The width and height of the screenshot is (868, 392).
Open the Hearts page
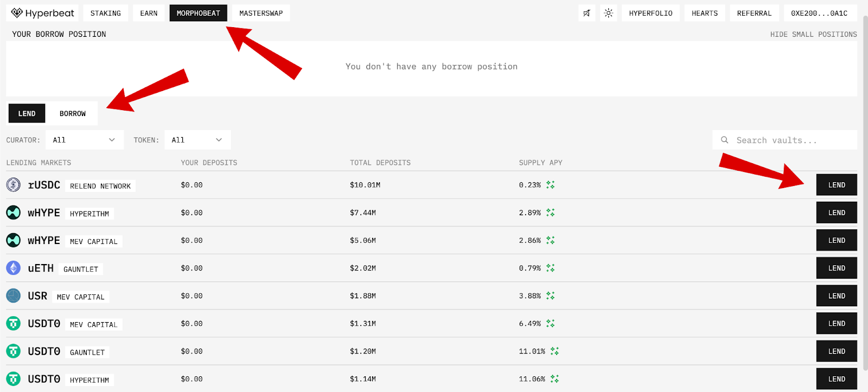pyautogui.click(x=705, y=13)
